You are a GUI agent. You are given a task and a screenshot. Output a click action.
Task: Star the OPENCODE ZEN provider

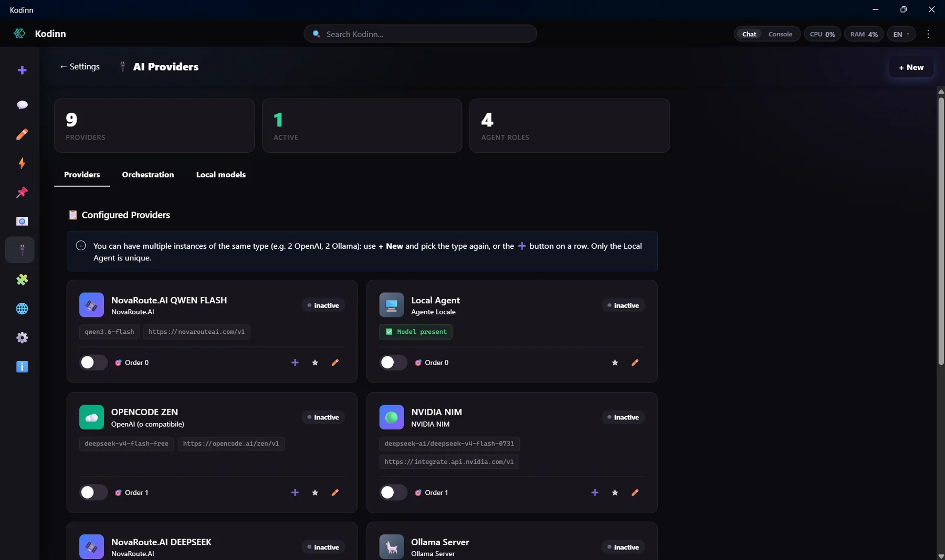[x=315, y=492]
